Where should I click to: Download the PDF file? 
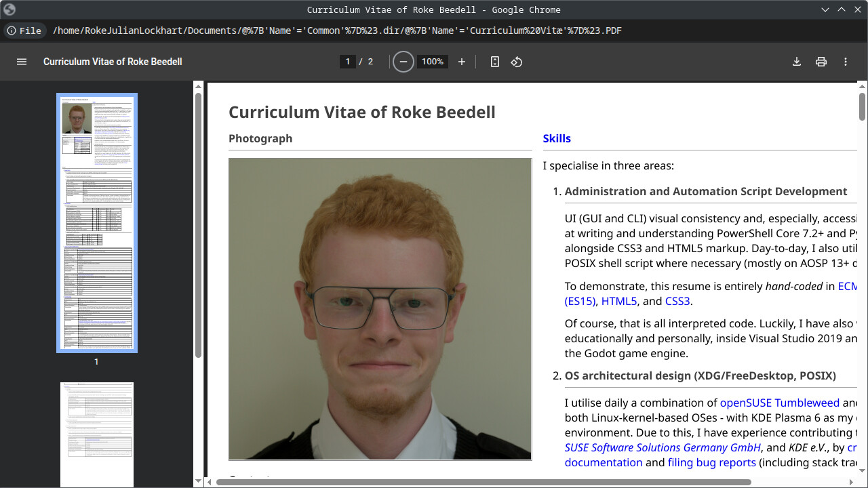coord(797,62)
